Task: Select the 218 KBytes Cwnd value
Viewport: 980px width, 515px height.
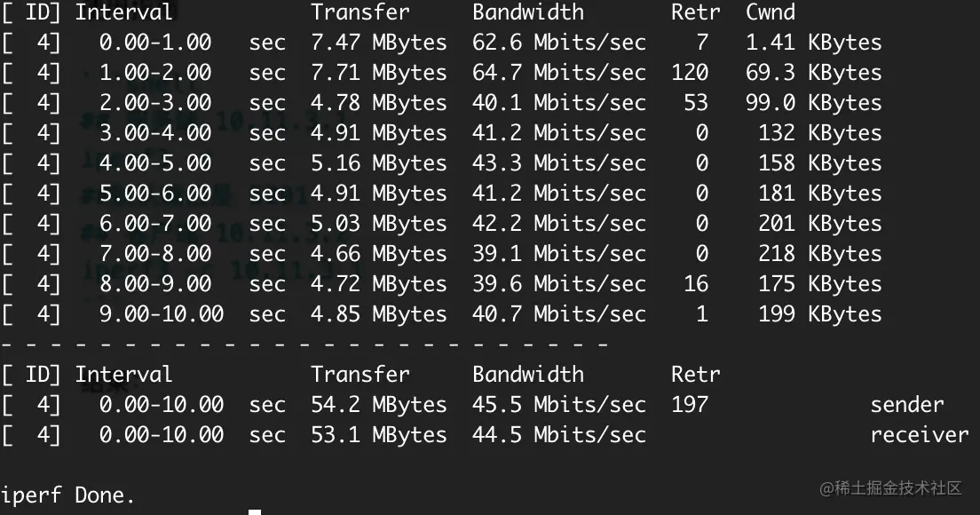Action: coord(819,254)
